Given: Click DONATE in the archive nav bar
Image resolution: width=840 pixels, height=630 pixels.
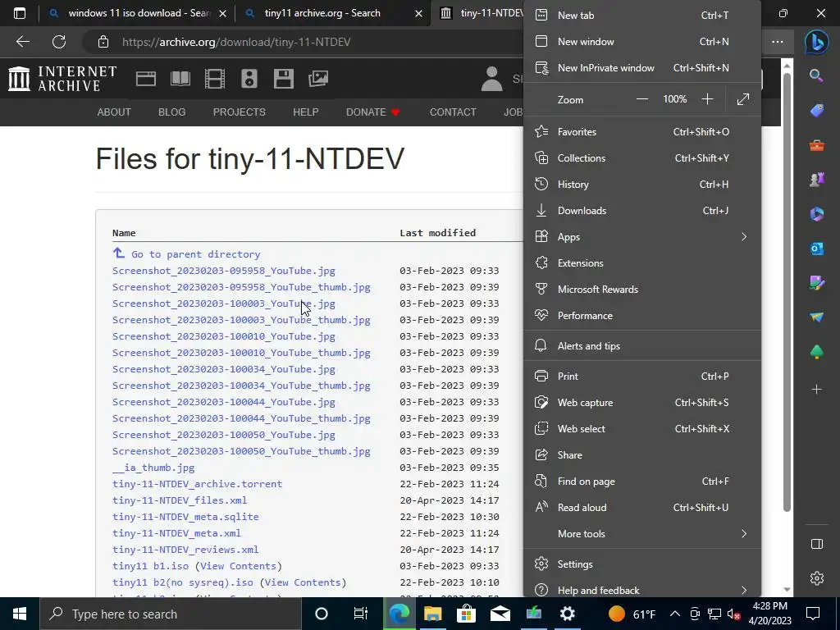Looking at the screenshot, I should [x=373, y=112].
